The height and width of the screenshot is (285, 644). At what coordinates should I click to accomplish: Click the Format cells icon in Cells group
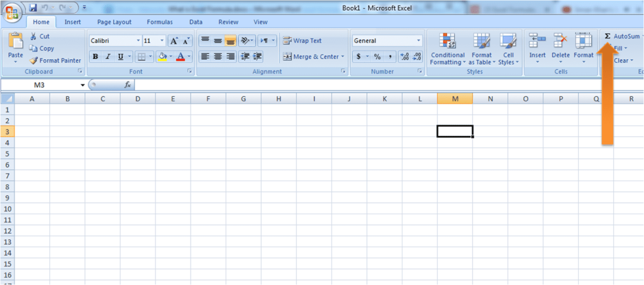pos(583,41)
